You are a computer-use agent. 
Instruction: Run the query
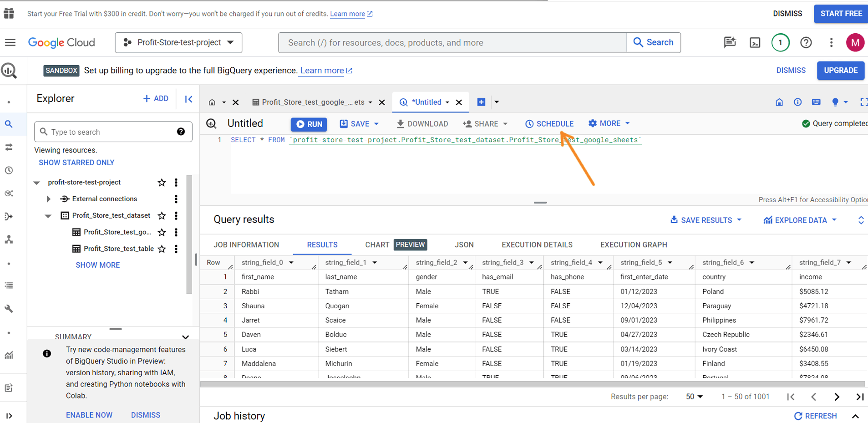coord(309,124)
